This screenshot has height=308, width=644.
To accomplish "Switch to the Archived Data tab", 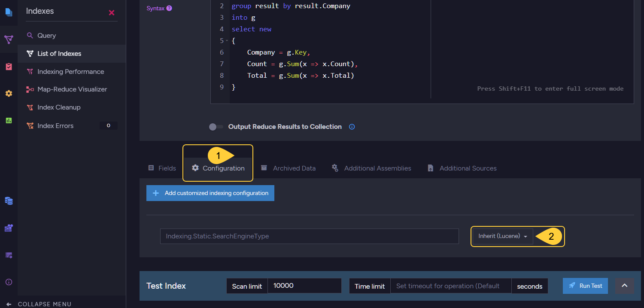I will pos(288,168).
